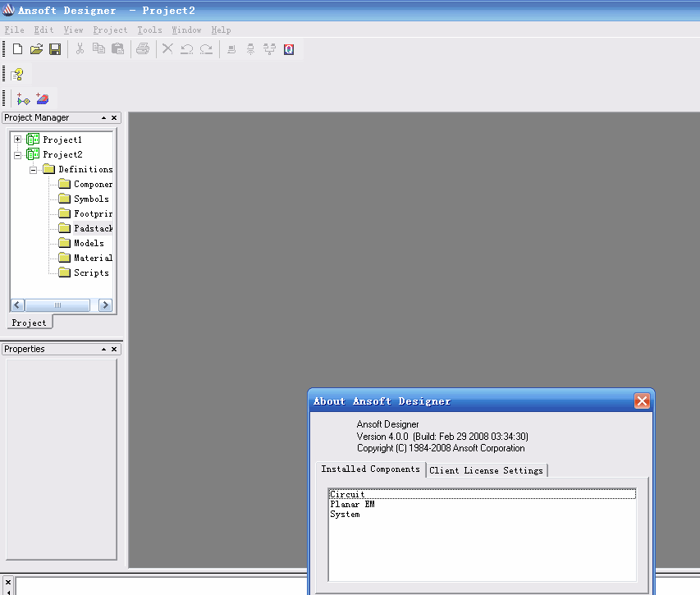700x595 pixels.
Task: Insert a circuit design using the green-triangle icon
Action: [x=23, y=98]
